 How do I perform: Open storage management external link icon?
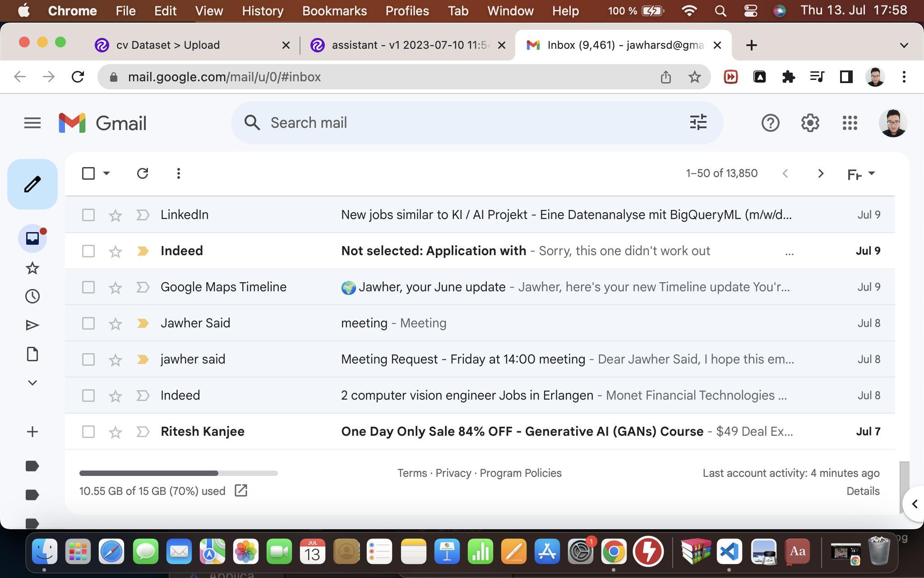pos(241,490)
